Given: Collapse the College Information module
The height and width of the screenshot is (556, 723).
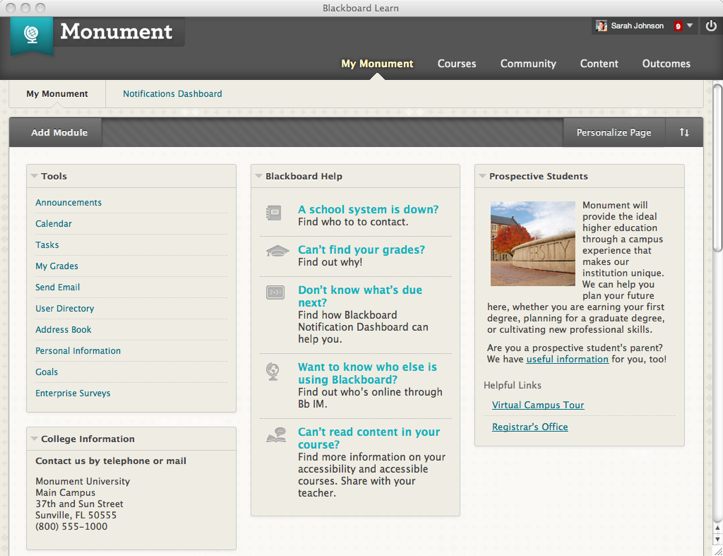Looking at the screenshot, I should click(34, 439).
